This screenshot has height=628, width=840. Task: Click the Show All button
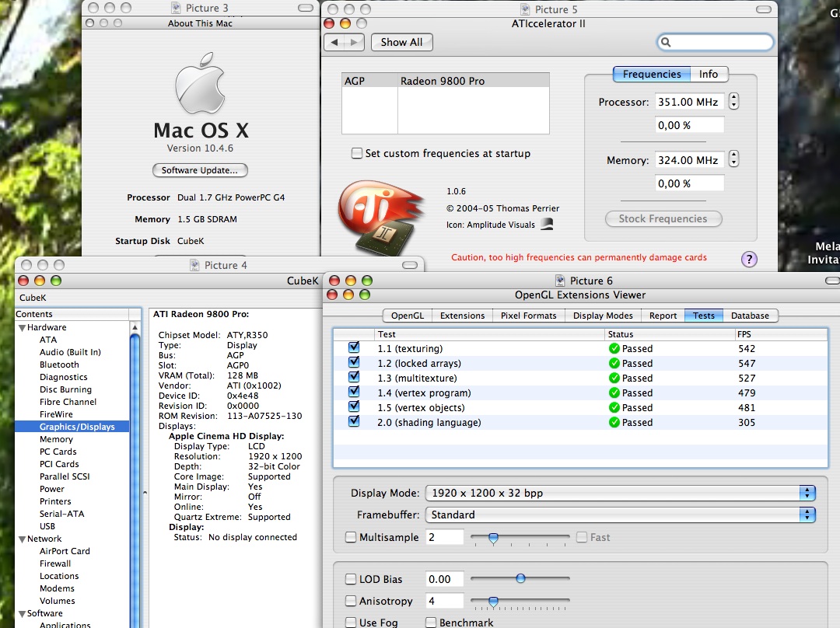point(402,42)
